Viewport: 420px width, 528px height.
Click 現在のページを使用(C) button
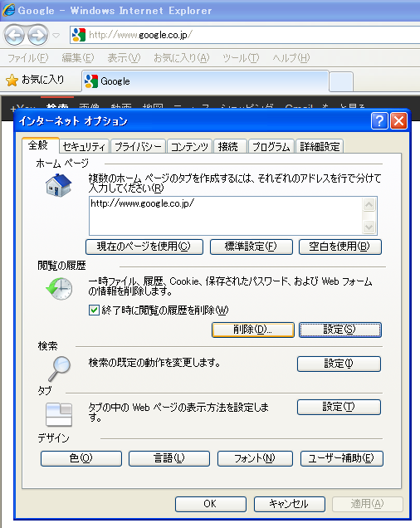[144, 247]
